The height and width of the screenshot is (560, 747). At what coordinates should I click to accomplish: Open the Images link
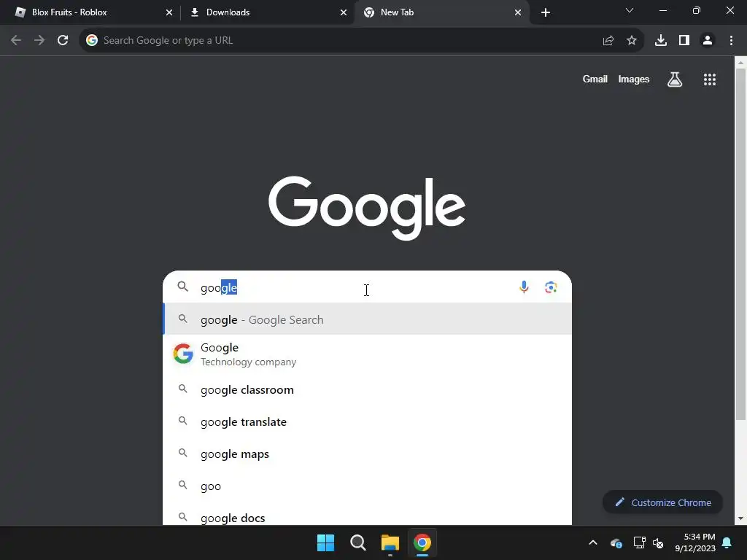634,79
